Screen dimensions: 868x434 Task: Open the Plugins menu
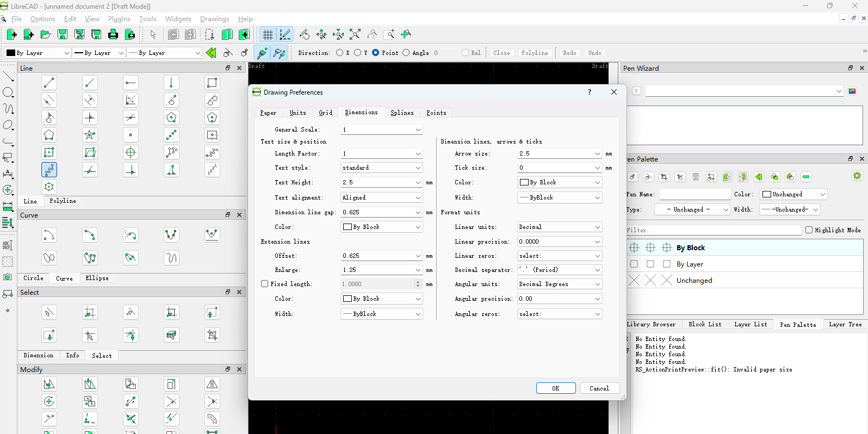coord(119,18)
